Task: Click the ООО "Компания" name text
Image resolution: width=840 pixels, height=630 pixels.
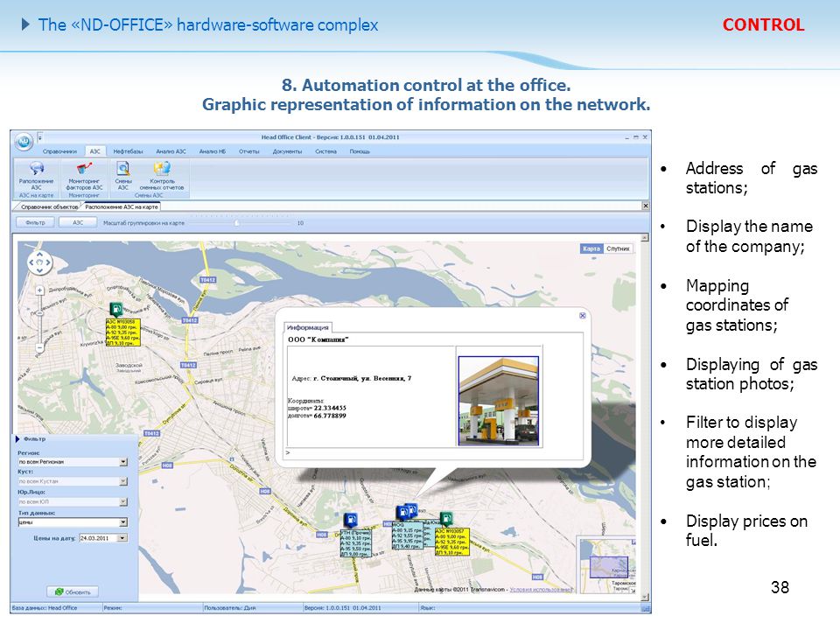Action: point(318,339)
